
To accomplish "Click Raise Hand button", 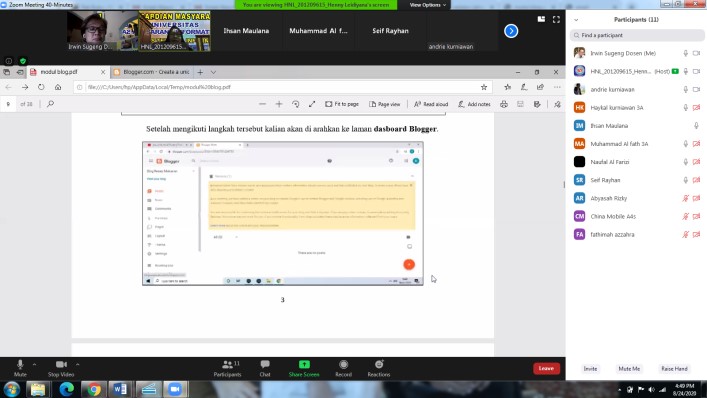I will [x=674, y=369].
